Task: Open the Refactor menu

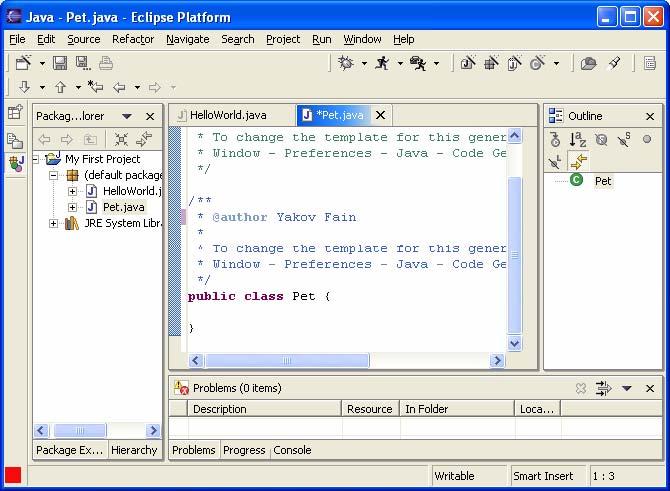Action: tap(133, 39)
